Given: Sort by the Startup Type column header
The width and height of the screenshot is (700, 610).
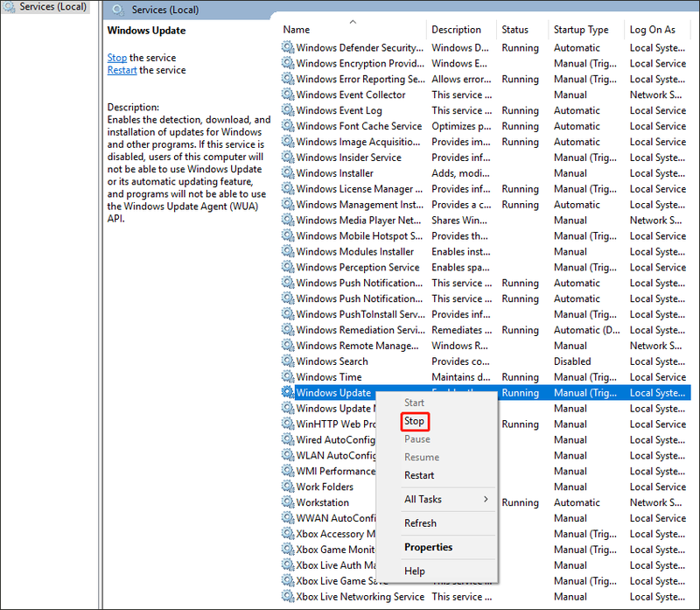Looking at the screenshot, I should [x=585, y=30].
